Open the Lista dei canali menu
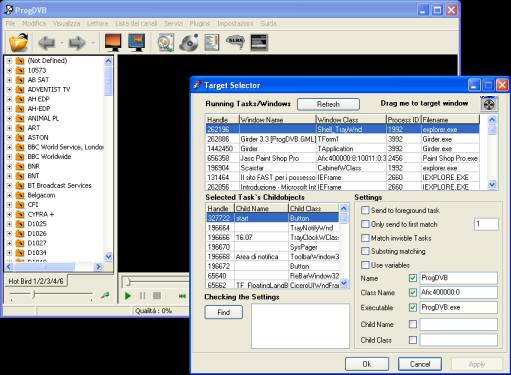Image resolution: width=511 pixels, height=375 pixels. click(136, 23)
